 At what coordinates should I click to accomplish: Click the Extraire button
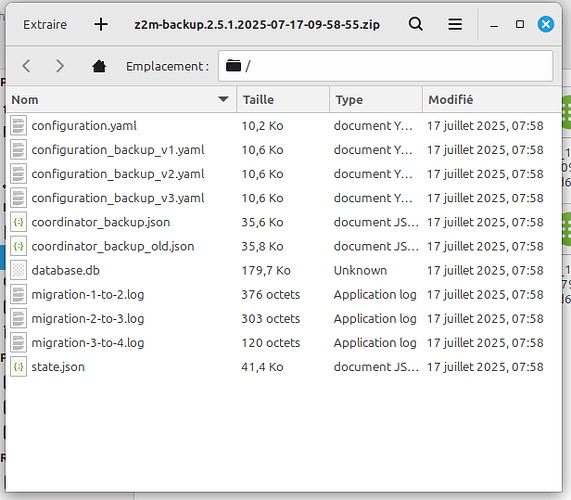pos(45,24)
